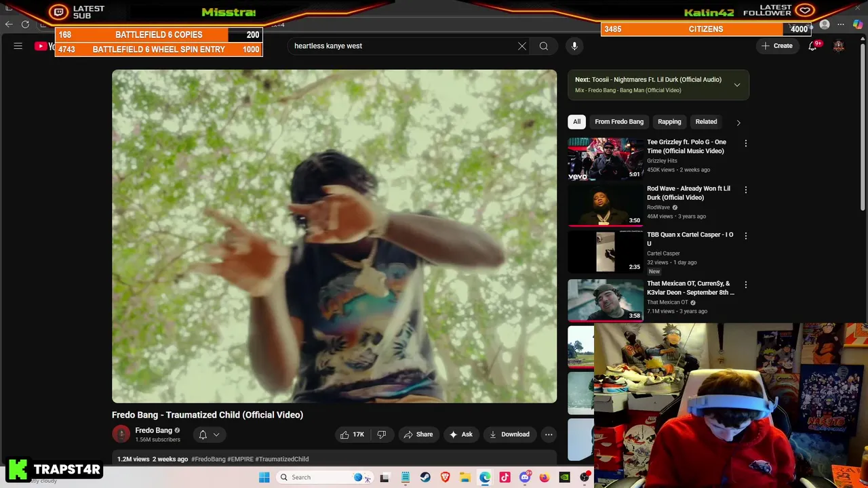Open the Windows Start menu
Screen dimensions: 868x488
click(264, 477)
